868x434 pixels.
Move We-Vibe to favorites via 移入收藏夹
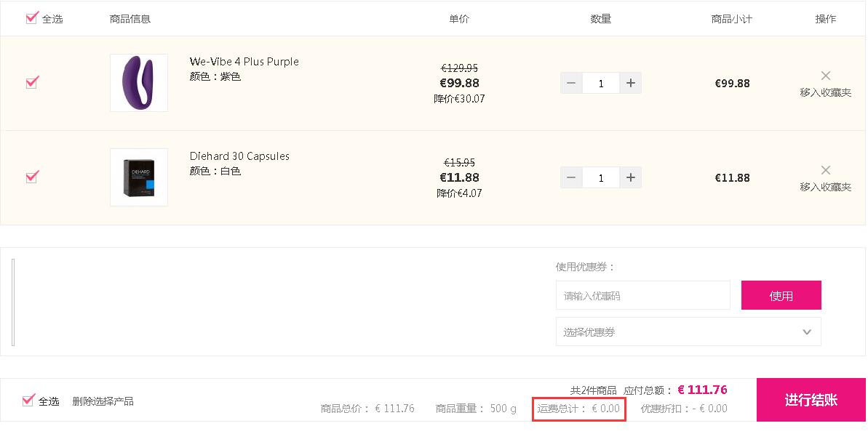[x=825, y=92]
